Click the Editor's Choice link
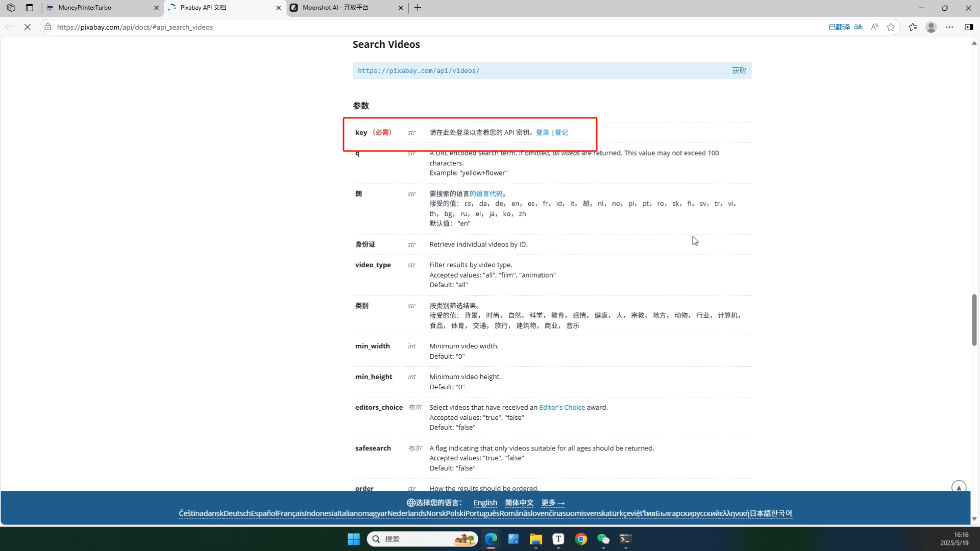Screen dimensions: 980x551 coord(561,408)
